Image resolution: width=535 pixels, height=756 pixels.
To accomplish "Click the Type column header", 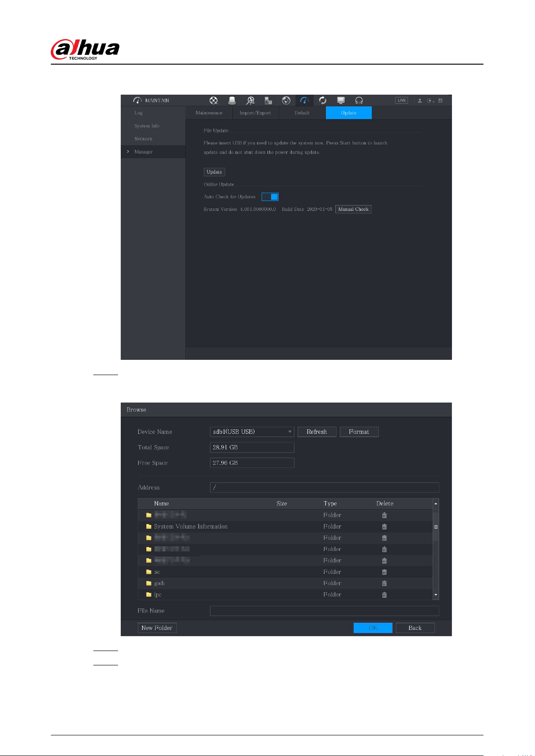I will tap(330, 504).
